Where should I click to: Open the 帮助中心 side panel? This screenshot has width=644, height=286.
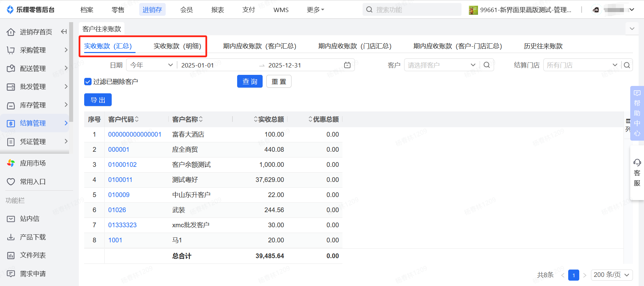point(637,113)
